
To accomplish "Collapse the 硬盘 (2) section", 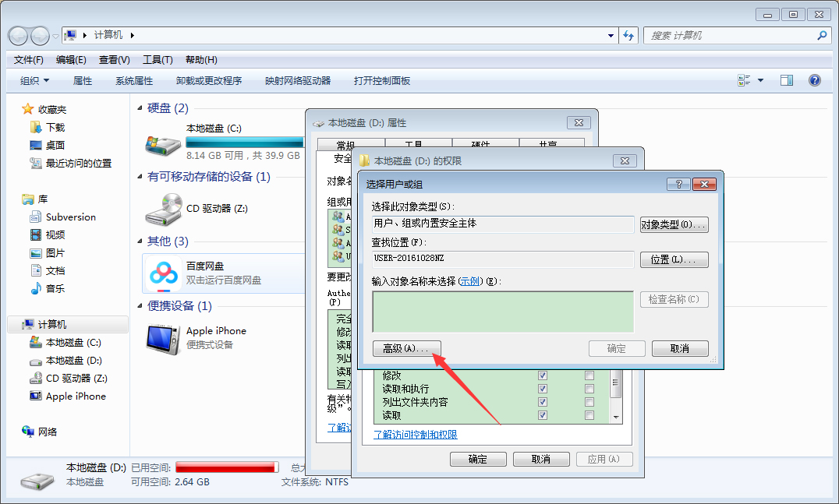I will click(x=140, y=108).
